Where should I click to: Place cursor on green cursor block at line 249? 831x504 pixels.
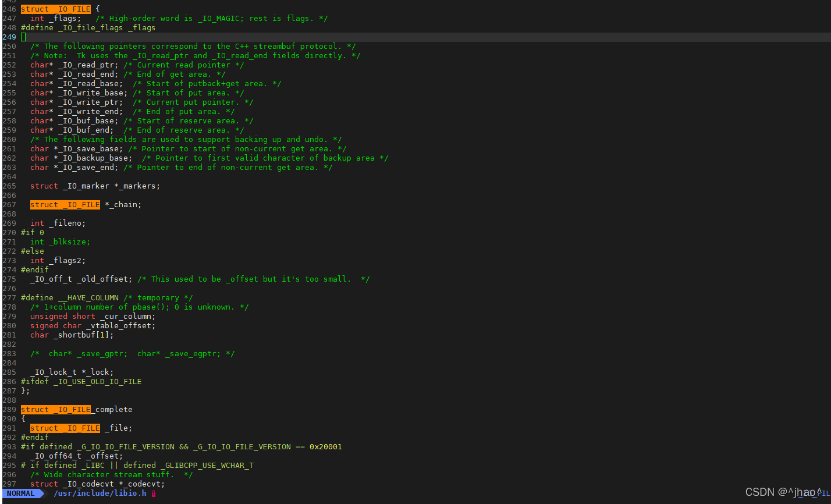pyautogui.click(x=23, y=37)
